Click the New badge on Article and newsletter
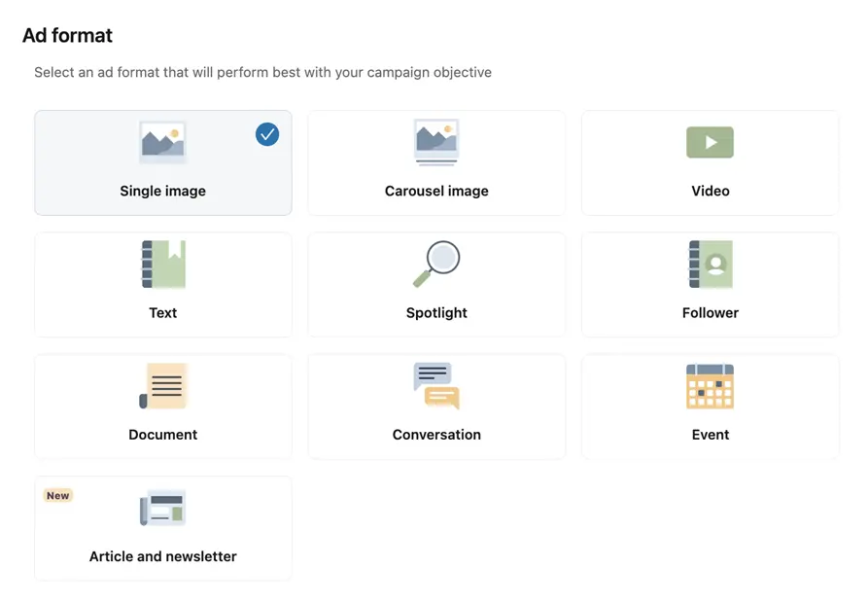This screenshot has height=603, width=868. [57, 495]
